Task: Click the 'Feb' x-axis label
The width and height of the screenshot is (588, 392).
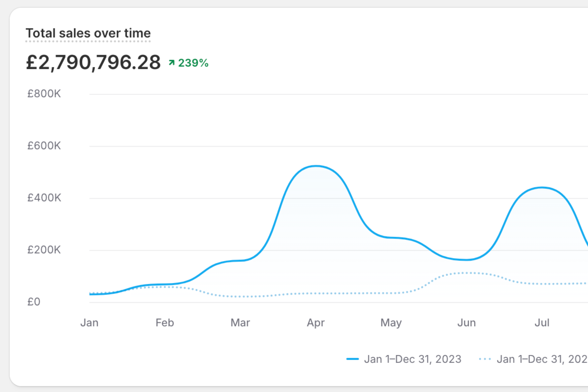Action: (165, 323)
